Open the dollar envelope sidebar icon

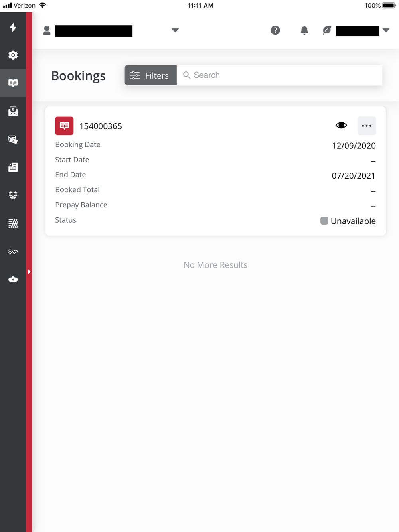(x=13, y=111)
